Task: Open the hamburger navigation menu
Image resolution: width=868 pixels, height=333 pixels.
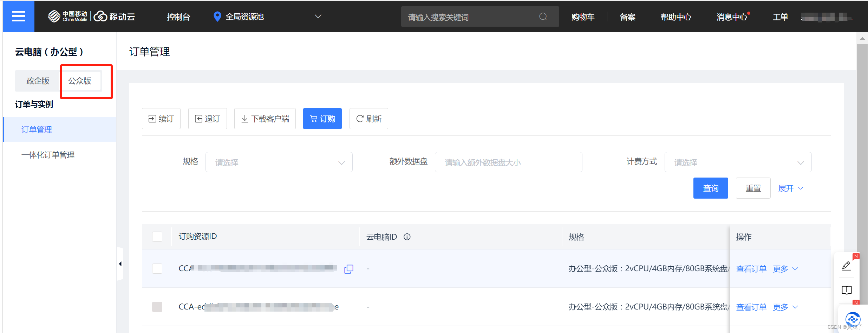Action: click(x=19, y=16)
